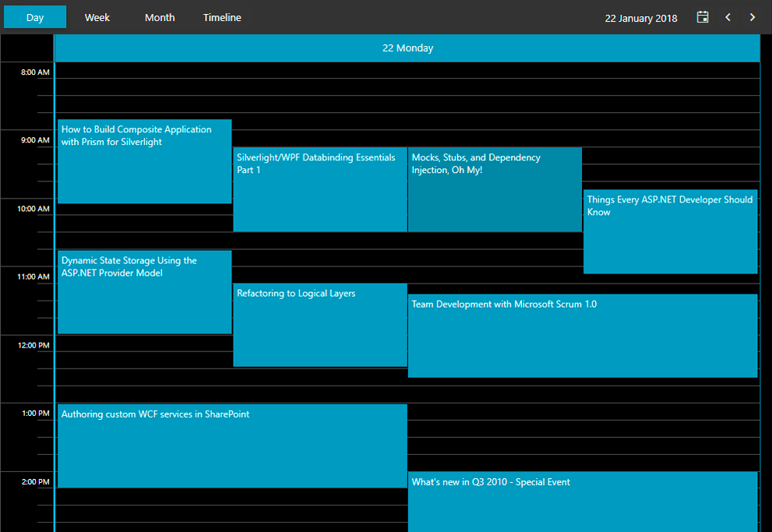Screen dimensions: 772x532
Task: Click the 9:00 AM time label
Action: [x=35, y=140]
